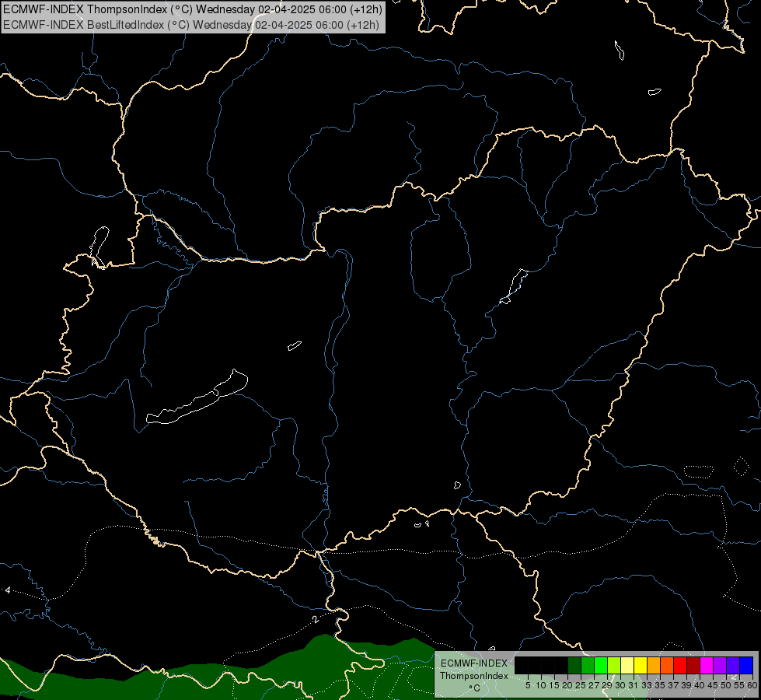Click the legend tick label 5
Viewport: 761px width, 700px height.
click(x=528, y=685)
